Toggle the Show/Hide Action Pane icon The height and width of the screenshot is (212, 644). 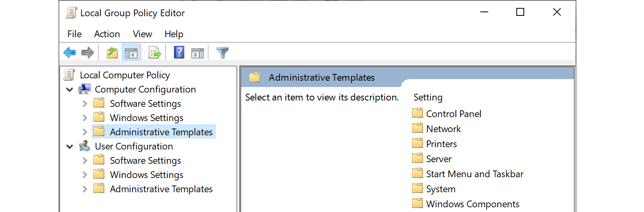(x=197, y=53)
